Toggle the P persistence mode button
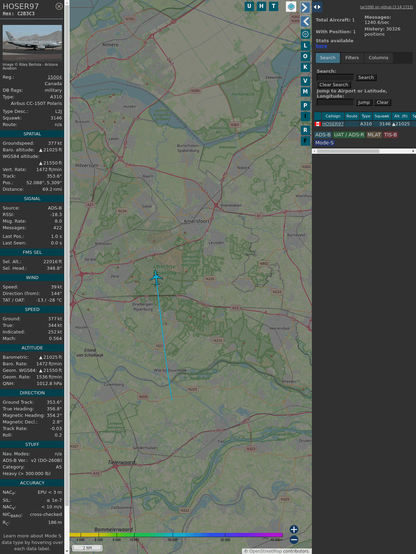 click(305, 106)
